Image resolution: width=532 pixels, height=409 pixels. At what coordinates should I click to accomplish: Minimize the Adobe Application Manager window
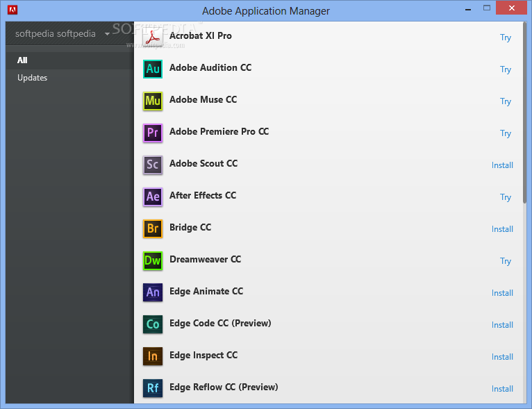[x=468, y=8]
